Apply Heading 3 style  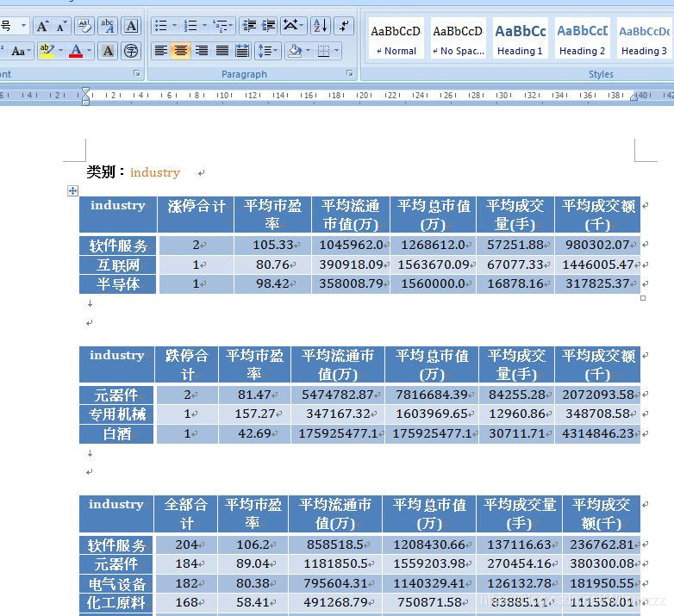coord(644,38)
